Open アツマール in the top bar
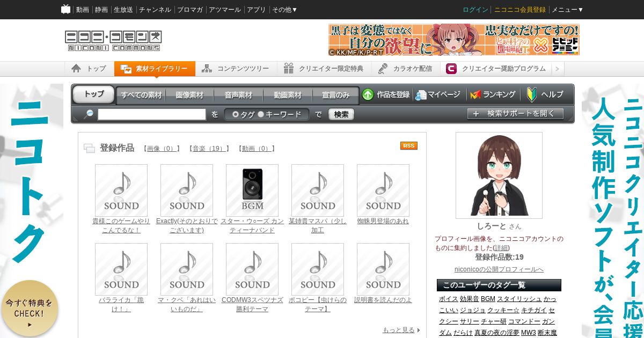The image size is (644, 338). click(225, 10)
